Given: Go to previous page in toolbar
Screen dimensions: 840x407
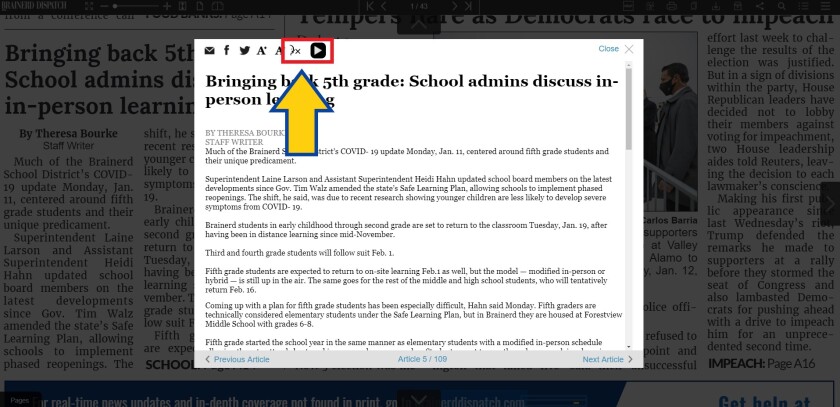Looking at the screenshot, I should (x=384, y=6).
